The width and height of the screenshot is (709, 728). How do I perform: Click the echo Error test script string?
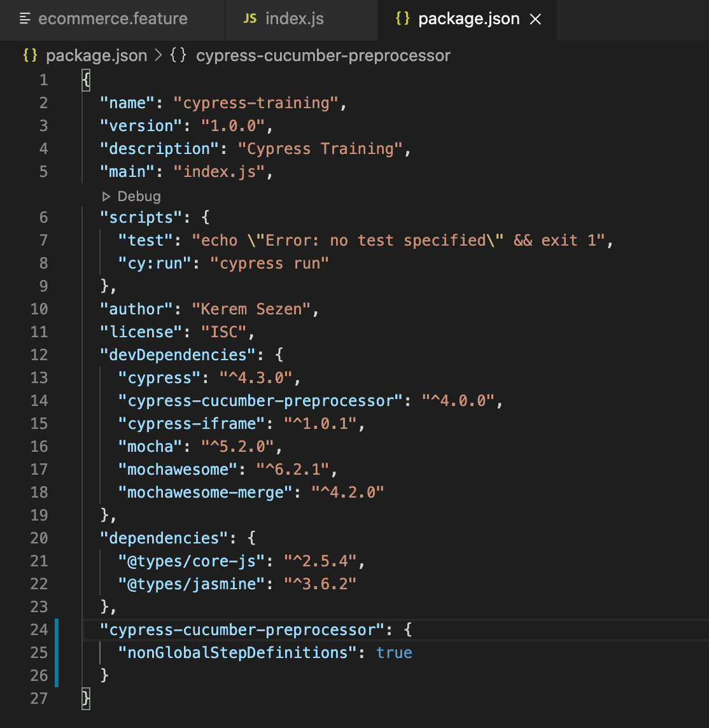coord(399,241)
